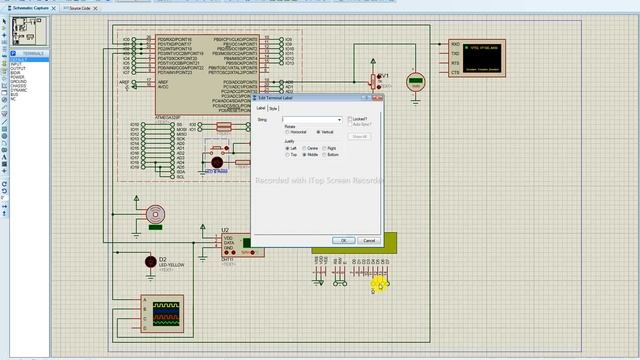Screen dimensions: 640x360
Task: Select OUTPUT in terminals list
Action: click(18, 69)
